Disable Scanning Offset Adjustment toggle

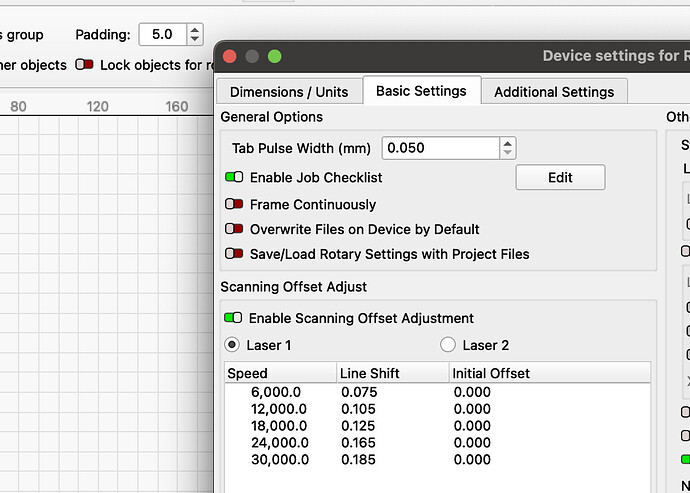tap(234, 318)
